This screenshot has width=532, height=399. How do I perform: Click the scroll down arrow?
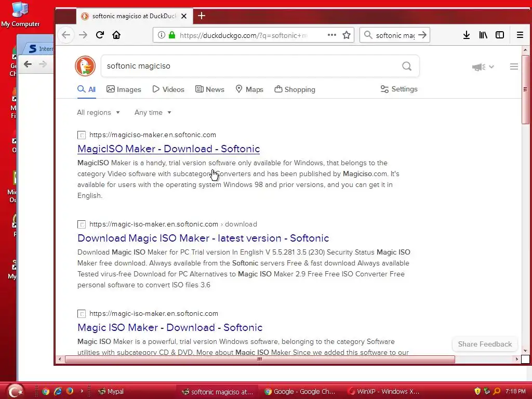(x=525, y=351)
